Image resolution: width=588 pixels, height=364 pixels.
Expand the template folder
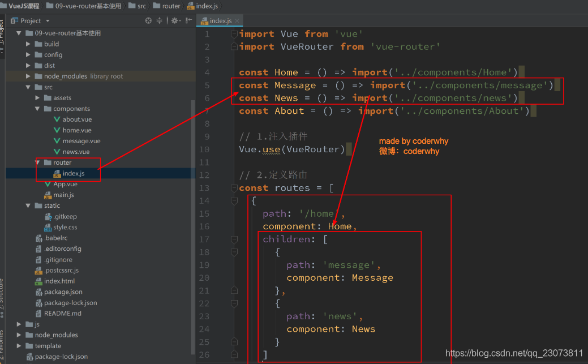pos(19,346)
